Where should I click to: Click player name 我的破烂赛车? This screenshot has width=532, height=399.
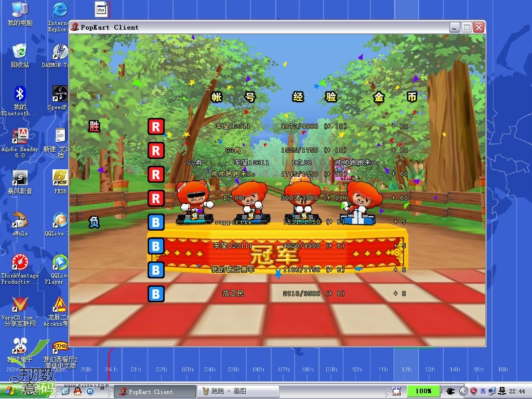click(x=233, y=270)
